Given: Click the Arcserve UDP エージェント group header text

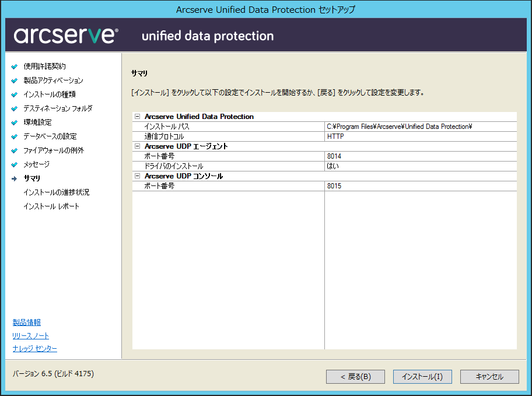Looking at the screenshot, I should 186,146.
